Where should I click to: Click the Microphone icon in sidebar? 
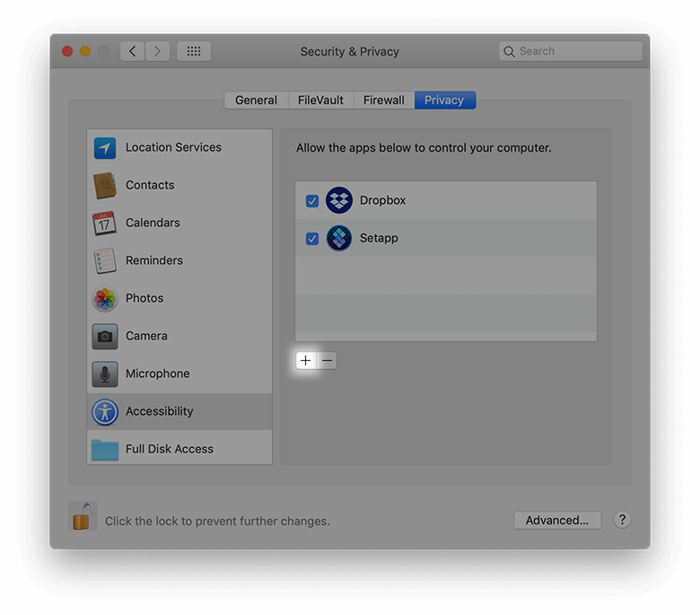click(105, 373)
